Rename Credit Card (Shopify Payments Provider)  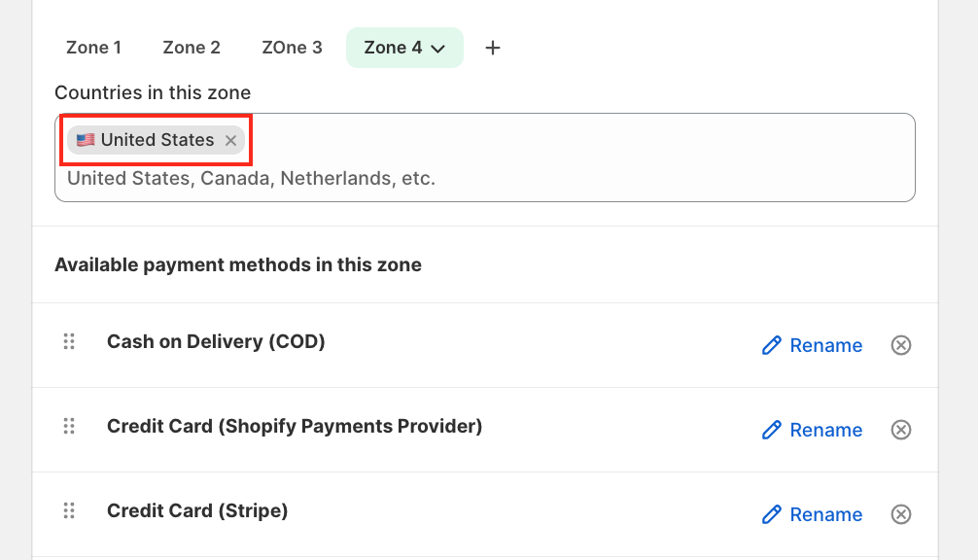coord(813,430)
